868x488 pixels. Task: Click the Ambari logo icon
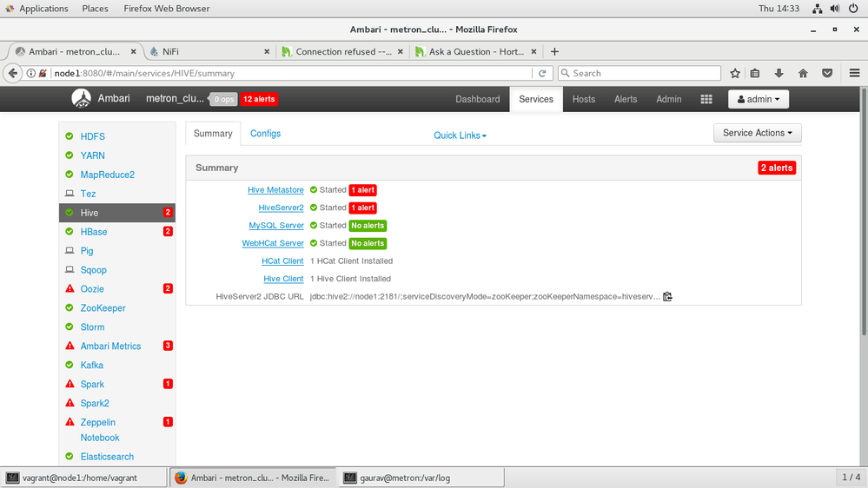[x=82, y=98]
